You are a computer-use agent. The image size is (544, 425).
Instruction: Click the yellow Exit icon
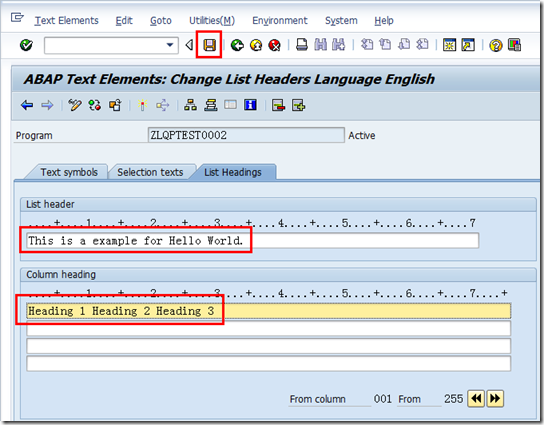256,45
